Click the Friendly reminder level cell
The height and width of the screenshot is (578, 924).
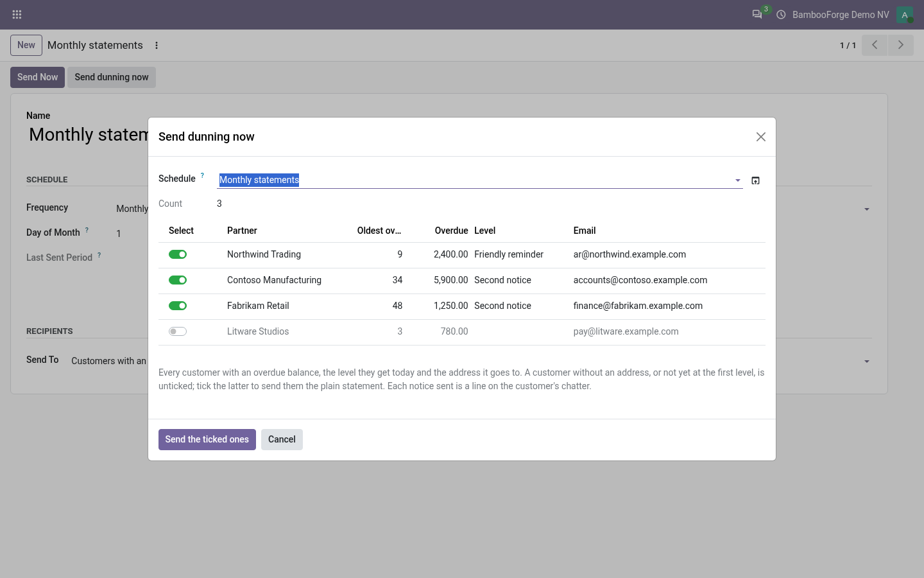(x=509, y=254)
